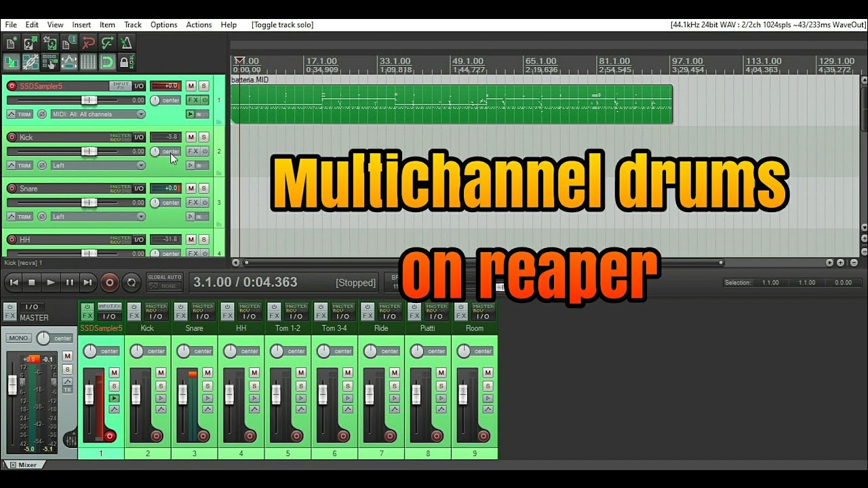
Task: Mute the Snare track in track panel
Action: (191, 188)
